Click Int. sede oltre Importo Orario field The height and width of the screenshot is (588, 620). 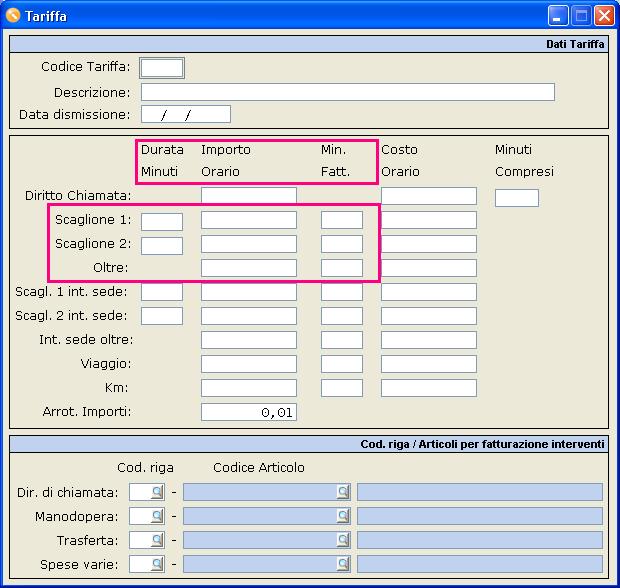coord(249,340)
